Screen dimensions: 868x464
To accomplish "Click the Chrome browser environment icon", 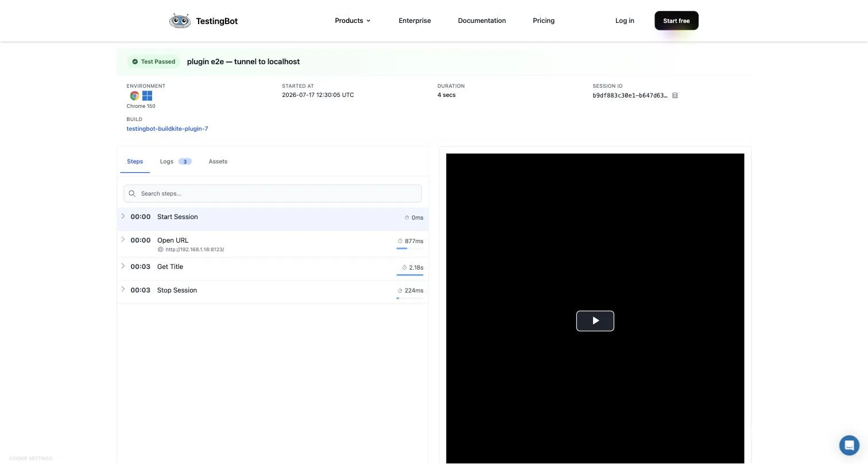I will 134,96.
